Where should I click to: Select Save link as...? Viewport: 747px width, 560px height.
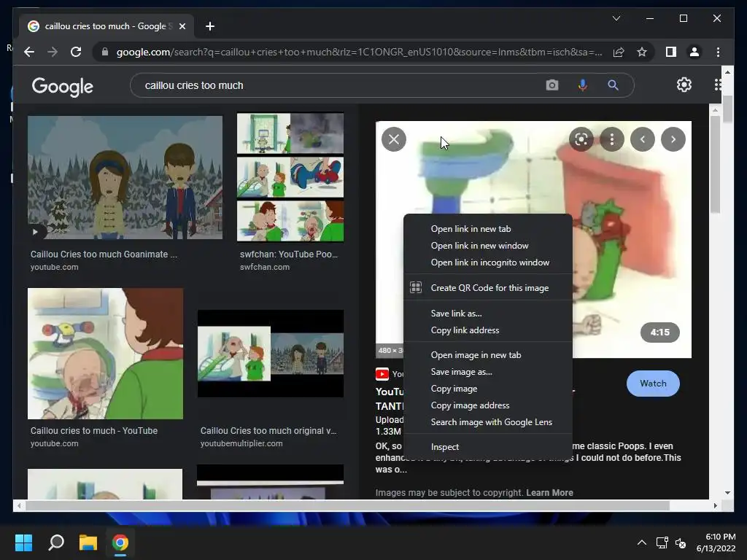point(488,314)
